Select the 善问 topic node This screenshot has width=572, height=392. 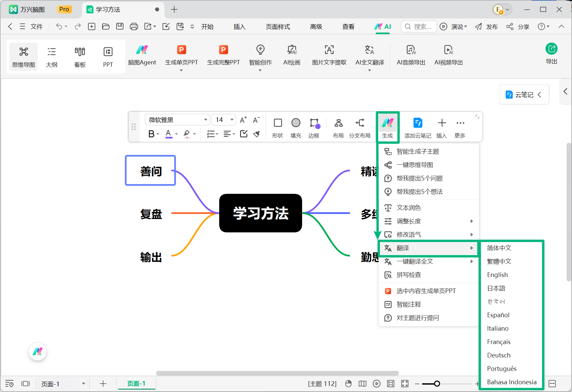tap(151, 171)
